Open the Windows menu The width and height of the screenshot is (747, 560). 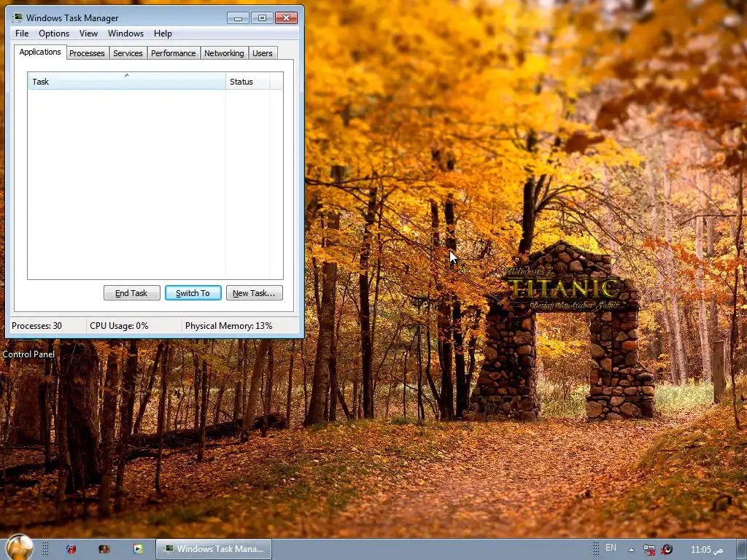click(x=125, y=34)
